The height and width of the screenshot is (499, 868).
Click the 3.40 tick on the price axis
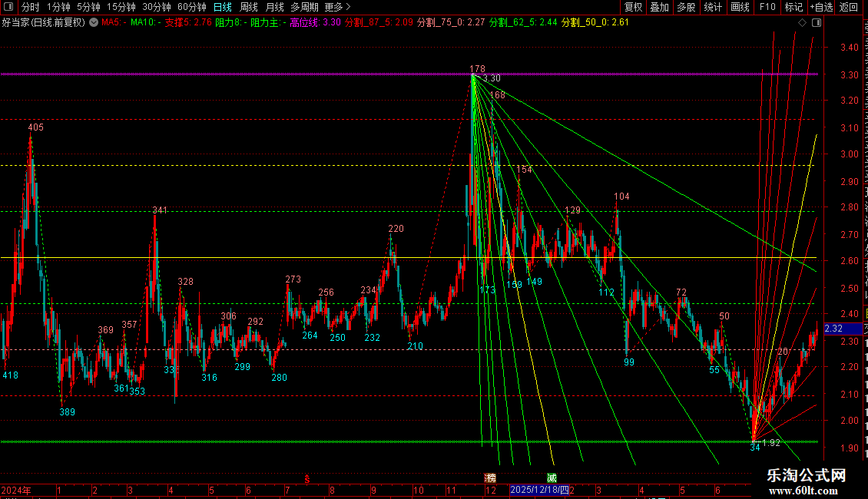[x=850, y=48]
